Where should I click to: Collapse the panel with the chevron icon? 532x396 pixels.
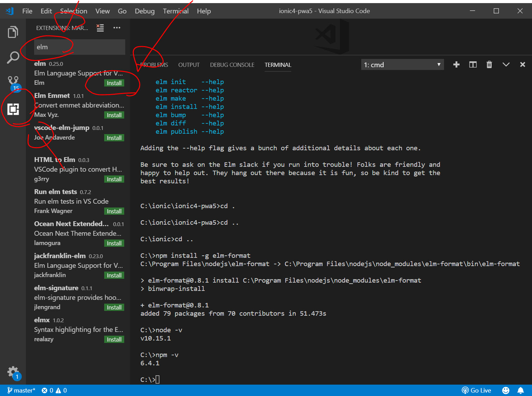pyautogui.click(x=506, y=65)
